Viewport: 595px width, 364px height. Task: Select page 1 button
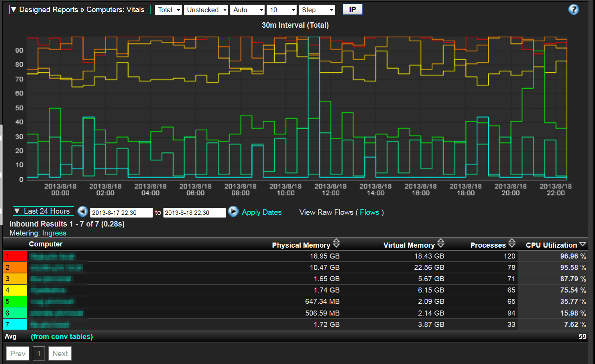pos(39,353)
